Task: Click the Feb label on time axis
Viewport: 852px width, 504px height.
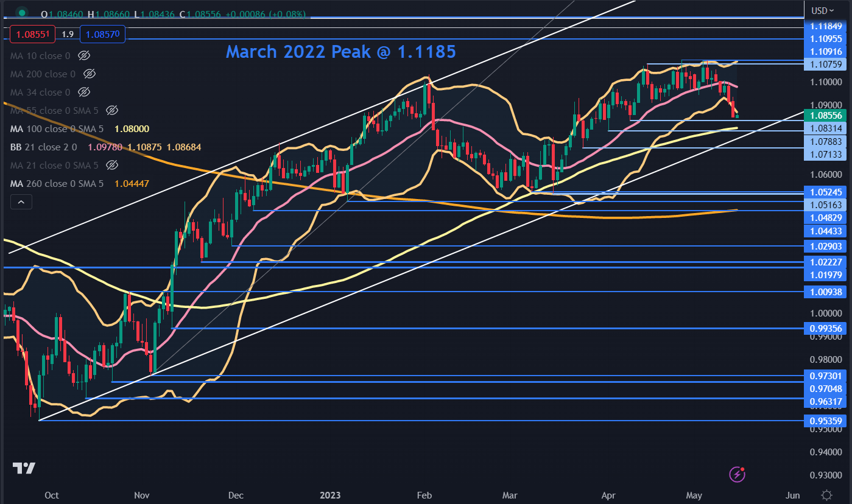Action: [x=424, y=495]
